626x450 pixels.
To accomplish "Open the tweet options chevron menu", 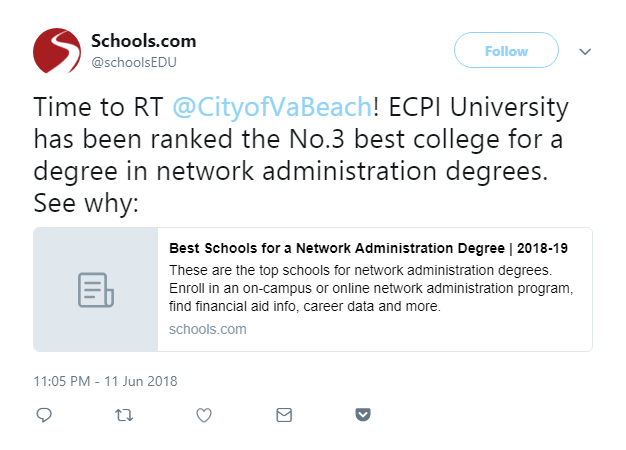I will click(585, 52).
